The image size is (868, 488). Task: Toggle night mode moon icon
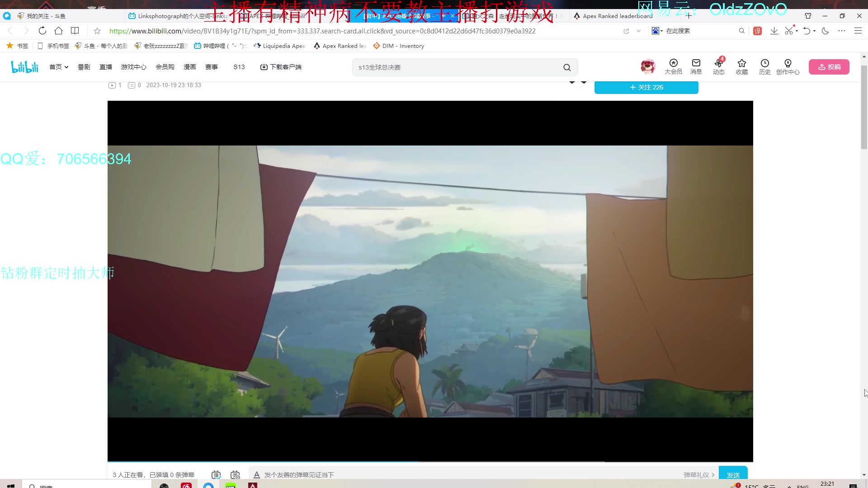tap(825, 31)
